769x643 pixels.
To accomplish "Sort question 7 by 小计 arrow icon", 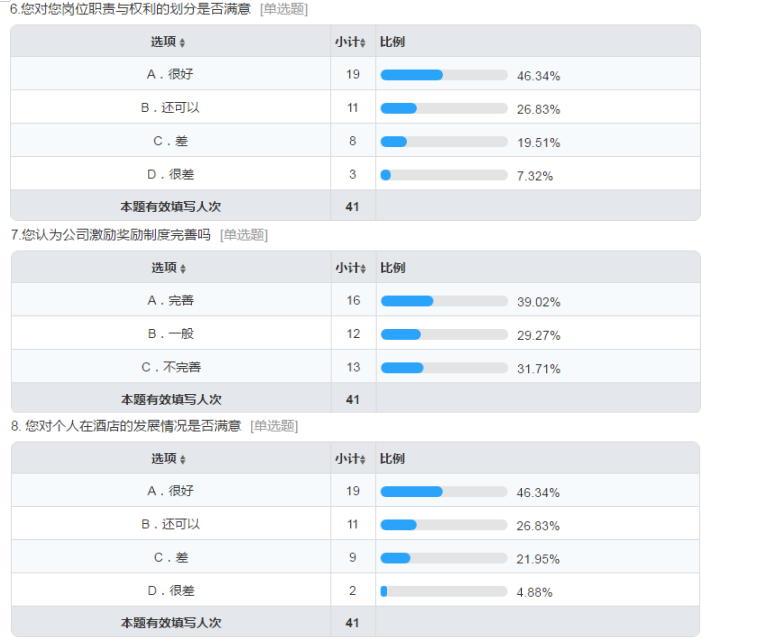I will coord(363,269).
